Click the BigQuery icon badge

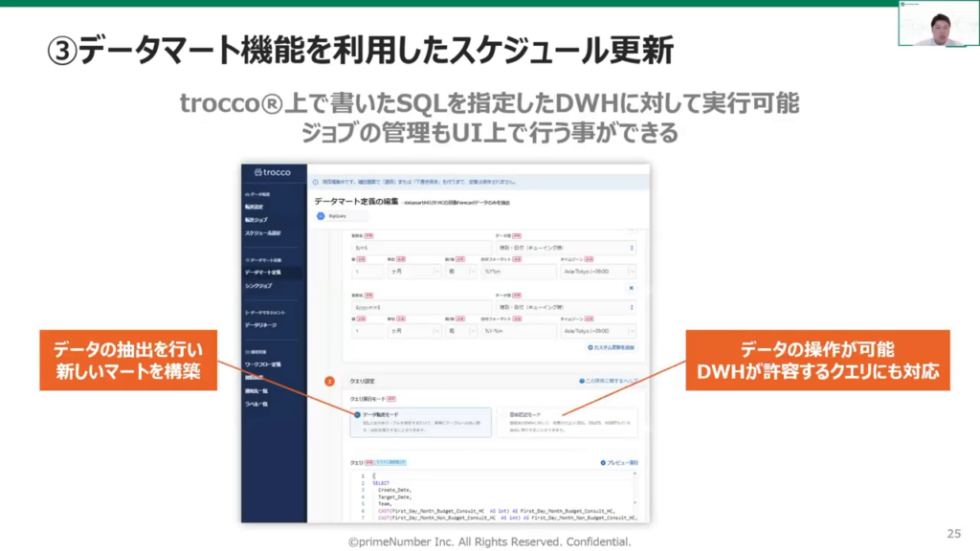(321, 216)
